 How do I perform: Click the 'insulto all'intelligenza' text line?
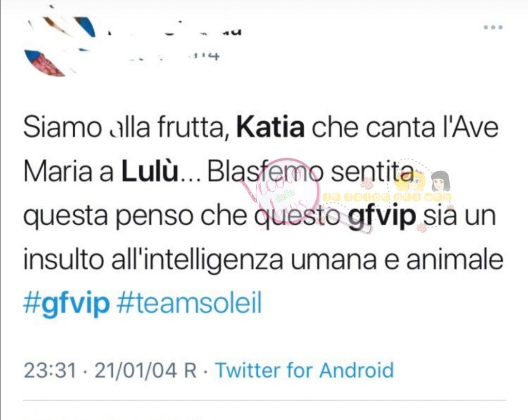point(153,259)
